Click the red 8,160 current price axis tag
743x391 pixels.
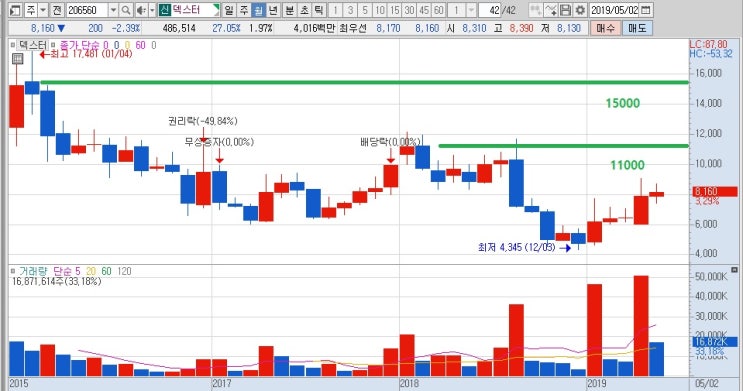(x=715, y=192)
